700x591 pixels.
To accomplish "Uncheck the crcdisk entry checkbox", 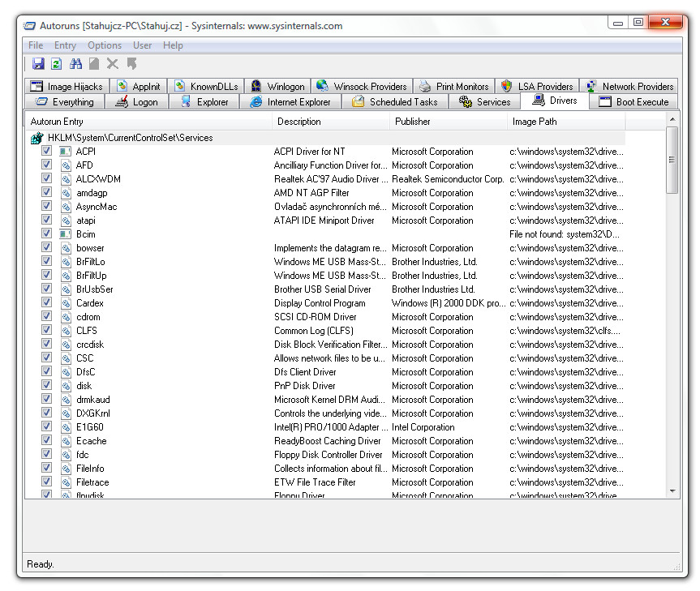I will click(x=46, y=344).
